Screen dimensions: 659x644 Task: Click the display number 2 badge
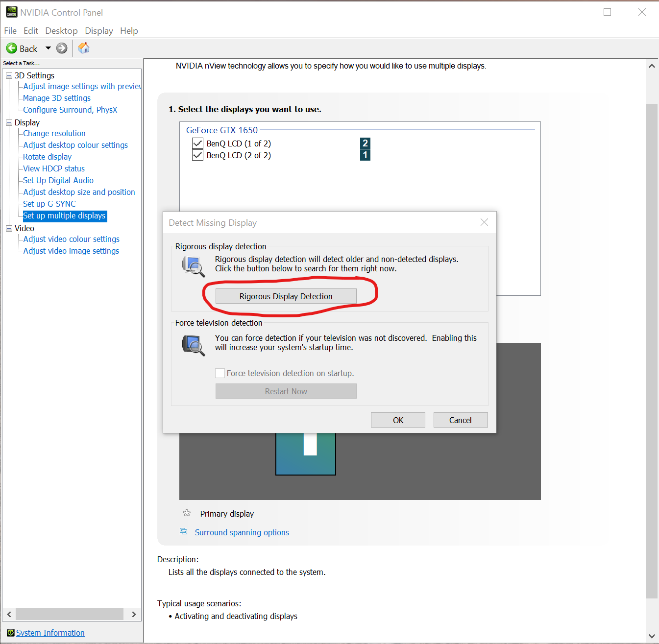tap(365, 143)
